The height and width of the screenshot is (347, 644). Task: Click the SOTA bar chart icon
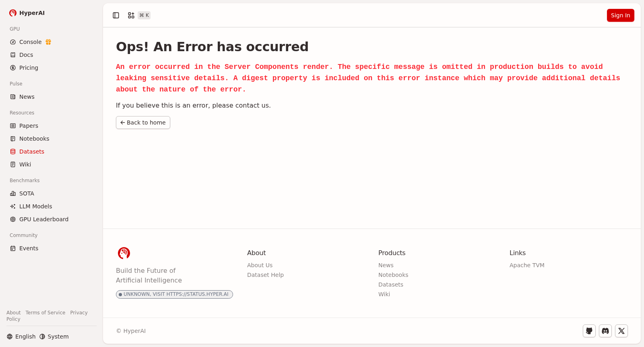[x=13, y=193]
